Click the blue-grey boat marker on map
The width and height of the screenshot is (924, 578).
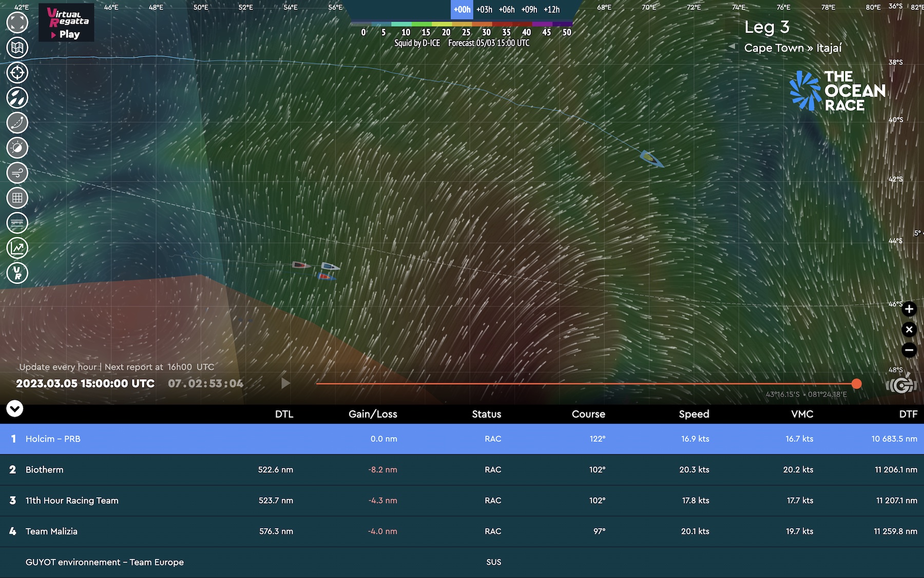330,266
